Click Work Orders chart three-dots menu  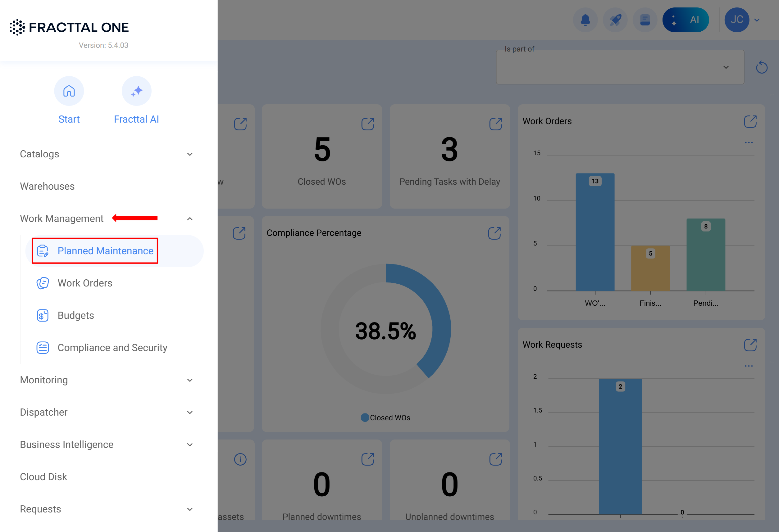click(749, 142)
